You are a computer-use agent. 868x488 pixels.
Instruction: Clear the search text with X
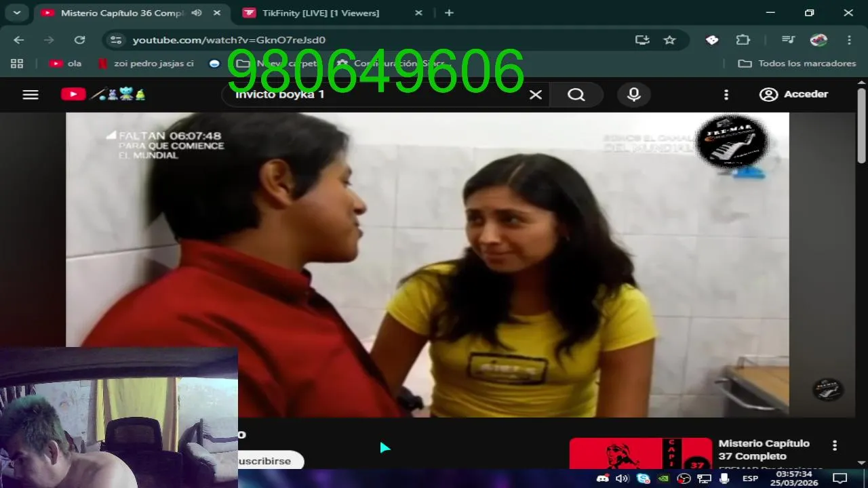536,94
